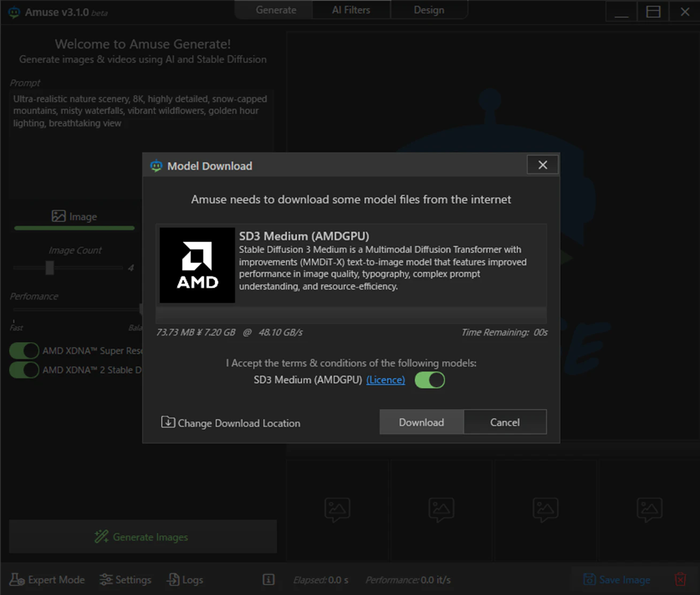
Task: Click the download size text 73.73 MB
Action: [176, 332]
